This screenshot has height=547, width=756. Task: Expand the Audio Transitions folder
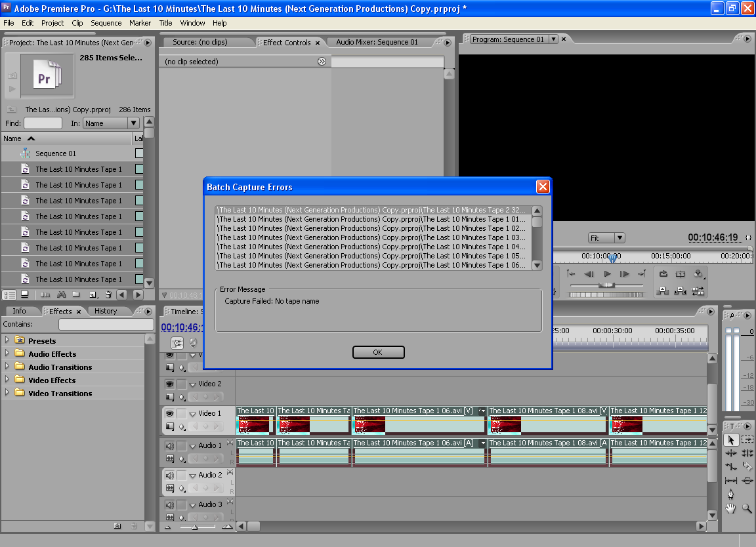click(7, 366)
